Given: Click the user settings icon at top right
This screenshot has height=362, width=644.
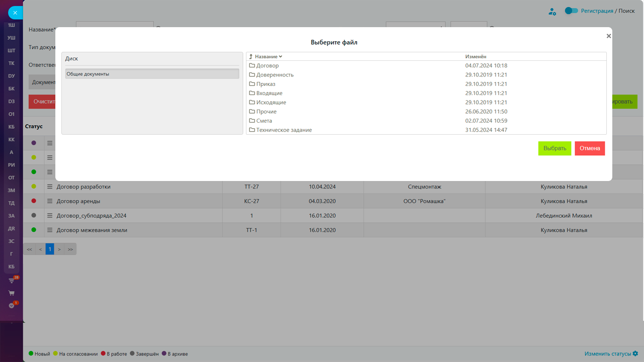Looking at the screenshot, I should [552, 11].
